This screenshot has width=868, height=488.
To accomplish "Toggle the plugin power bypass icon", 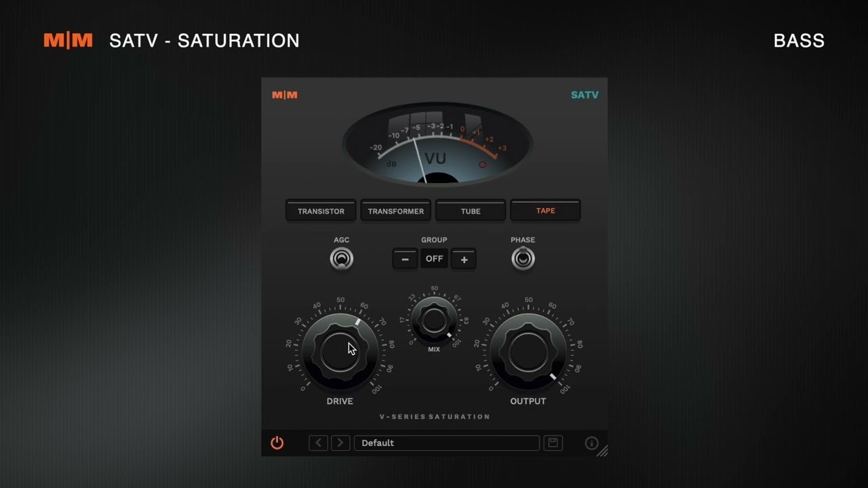I will click(x=277, y=443).
